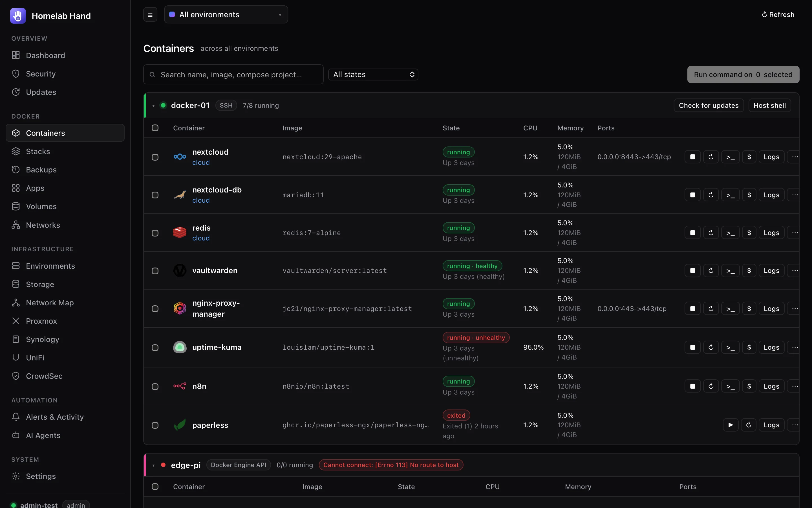
Task: Click the Homelab Hand logo icon
Action: [18, 16]
